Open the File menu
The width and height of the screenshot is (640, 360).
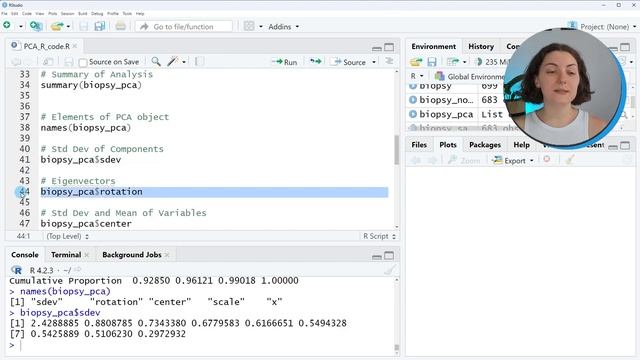4,13
